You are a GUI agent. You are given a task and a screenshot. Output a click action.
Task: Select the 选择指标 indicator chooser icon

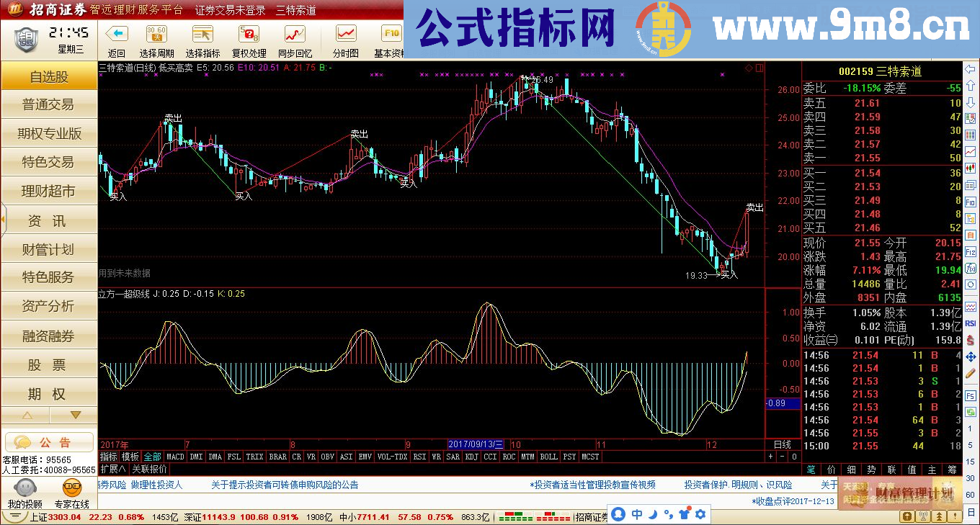pyautogui.click(x=202, y=34)
